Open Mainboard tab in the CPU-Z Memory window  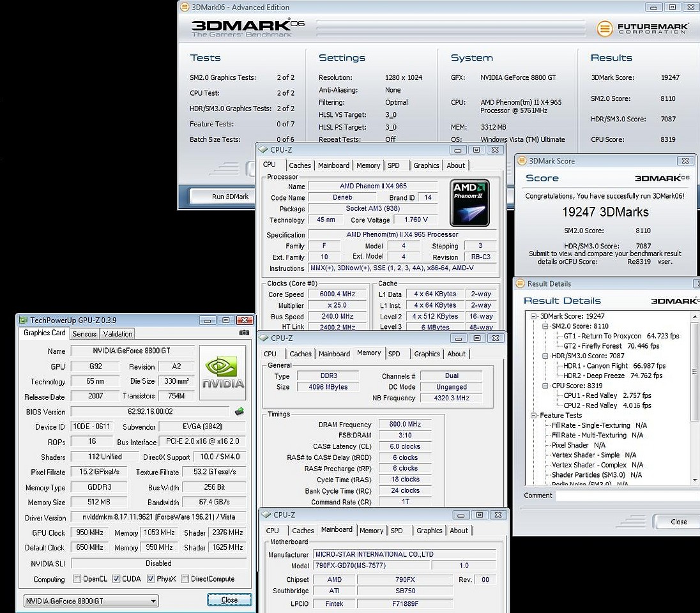[x=335, y=354]
